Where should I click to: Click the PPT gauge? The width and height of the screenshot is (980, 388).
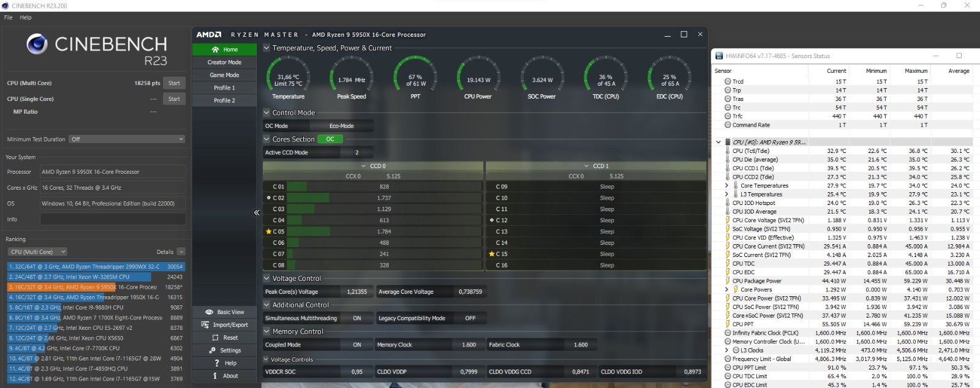[x=415, y=78]
